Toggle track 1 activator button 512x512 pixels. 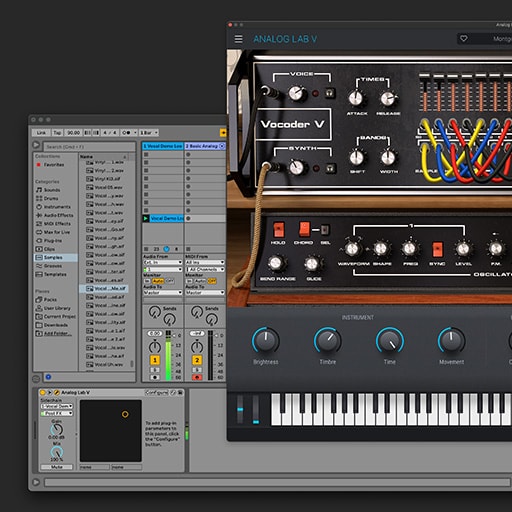pos(155,360)
